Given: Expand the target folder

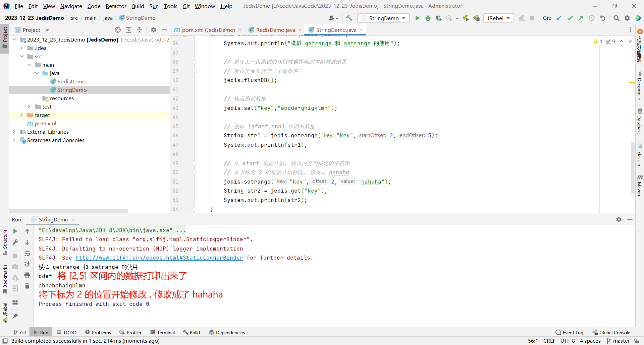Looking at the screenshot, I should tap(21, 115).
